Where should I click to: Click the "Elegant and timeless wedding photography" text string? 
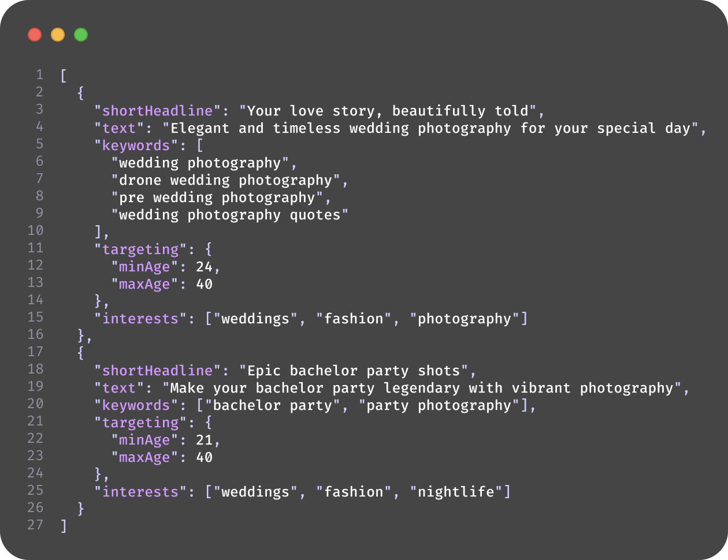tap(426, 128)
